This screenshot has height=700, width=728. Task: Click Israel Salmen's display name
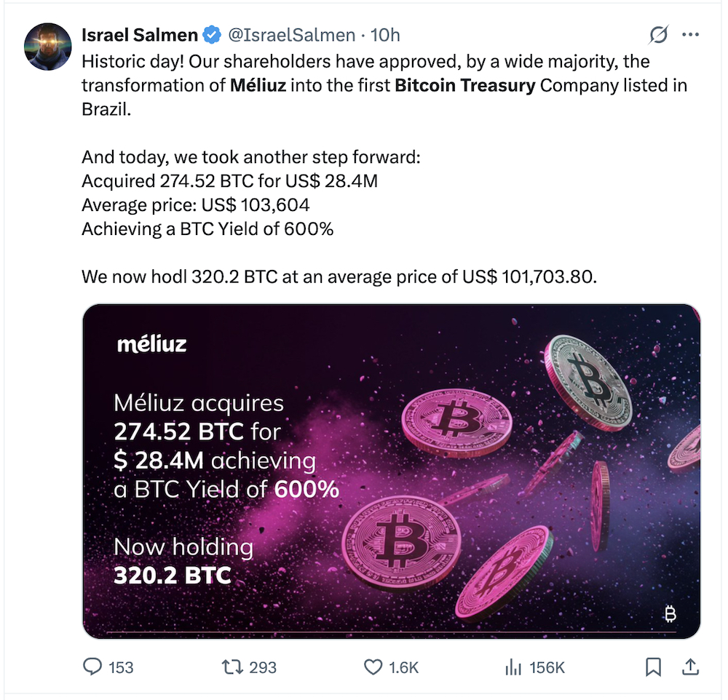(138, 33)
